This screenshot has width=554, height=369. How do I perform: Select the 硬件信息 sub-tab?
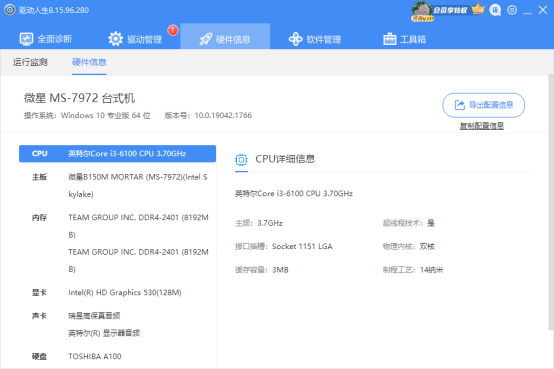click(89, 62)
